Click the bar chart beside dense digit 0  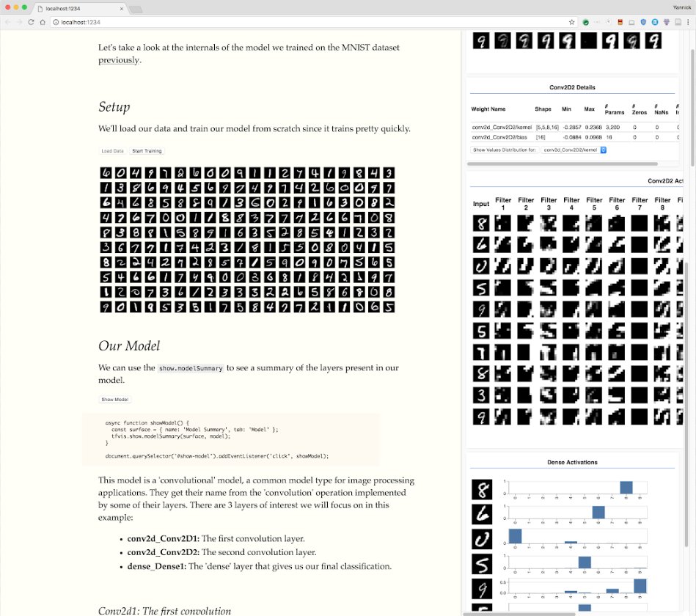577,537
